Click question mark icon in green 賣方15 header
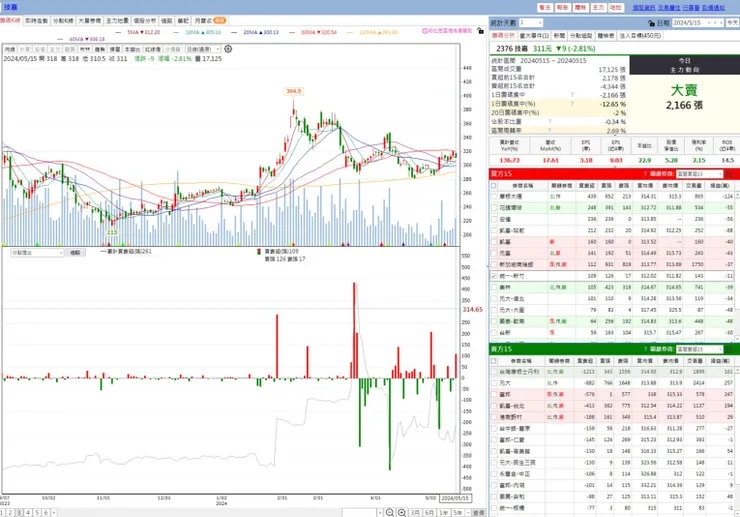The height and width of the screenshot is (517, 740). point(645,349)
